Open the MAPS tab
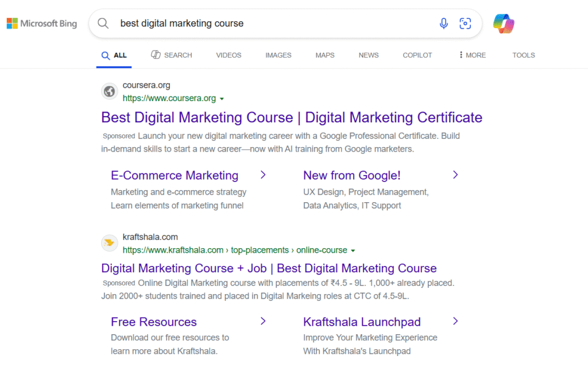 (325, 55)
